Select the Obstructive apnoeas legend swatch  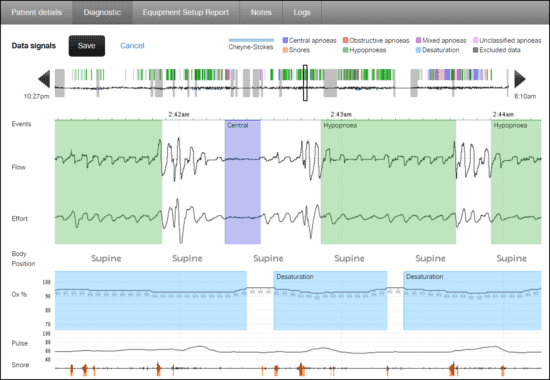pyautogui.click(x=346, y=40)
